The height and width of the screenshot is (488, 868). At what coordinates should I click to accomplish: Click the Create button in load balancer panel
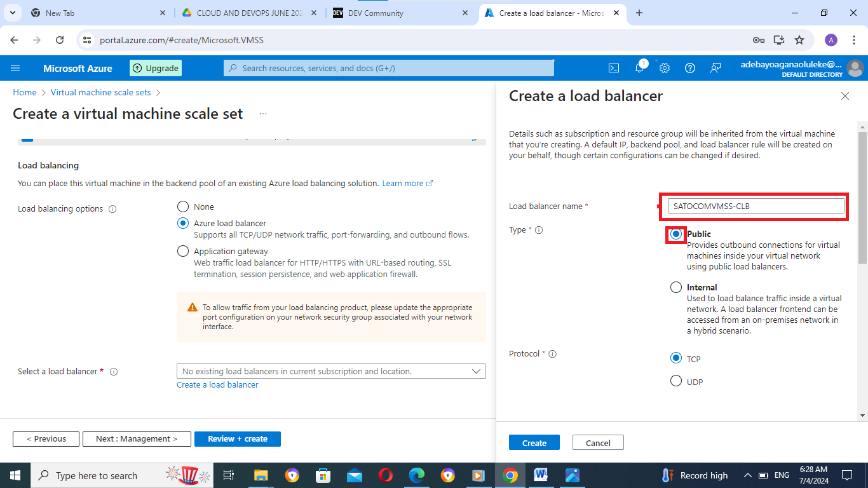534,442
